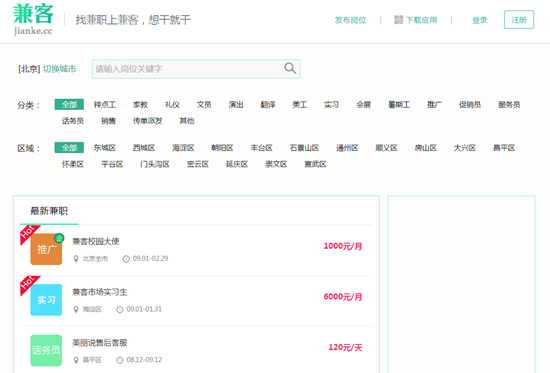Choose the 传单派发 category filter
The image size is (550, 373).
click(148, 121)
